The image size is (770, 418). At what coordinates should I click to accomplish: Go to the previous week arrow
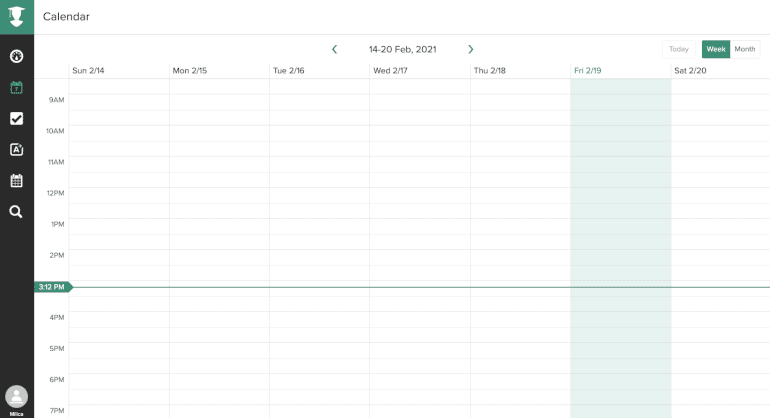point(334,49)
